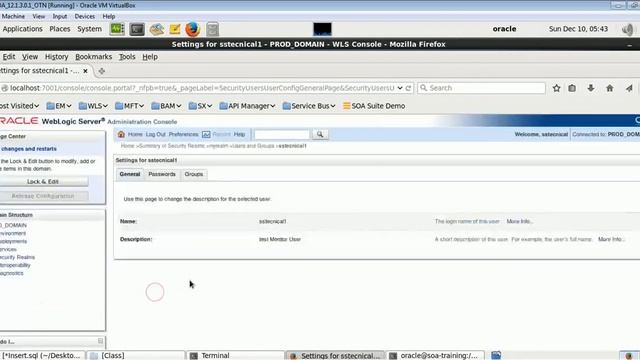The image size is (640, 360).
Task: Open Diagnostics in Domain Structure
Action: tap(11, 273)
